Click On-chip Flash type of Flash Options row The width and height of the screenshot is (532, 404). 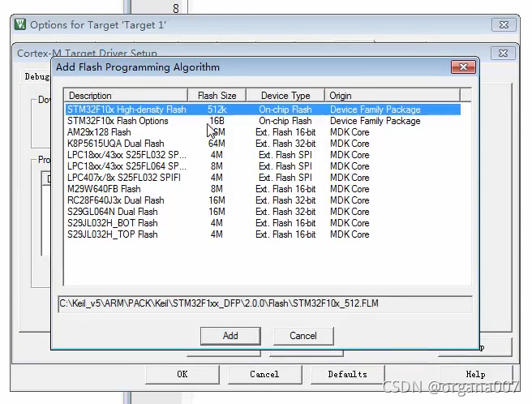[x=285, y=121]
